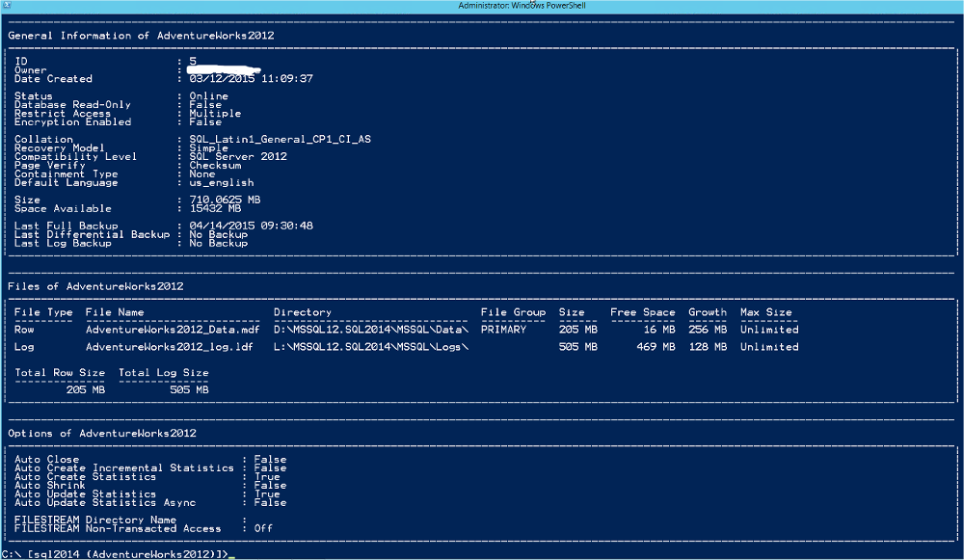Image resolution: width=964 pixels, height=560 pixels.
Task: Click the 'File Type' column header
Action: (x=43, y=312)
